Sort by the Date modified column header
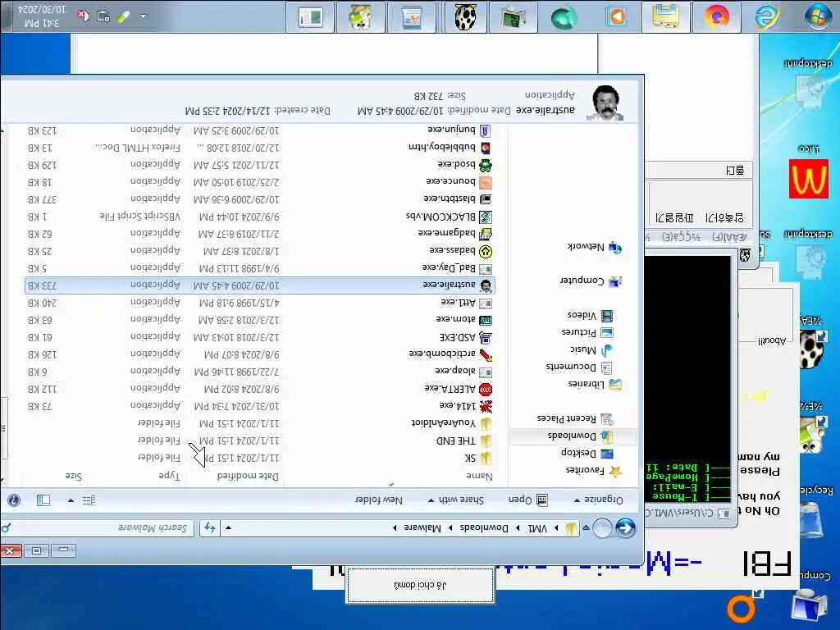 point(248,477)
